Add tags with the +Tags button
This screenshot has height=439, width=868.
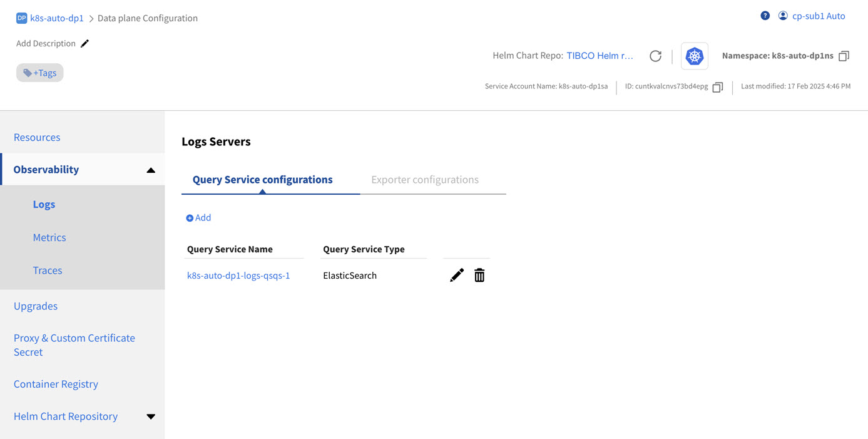pyautogui.click(x=40, y=73)
